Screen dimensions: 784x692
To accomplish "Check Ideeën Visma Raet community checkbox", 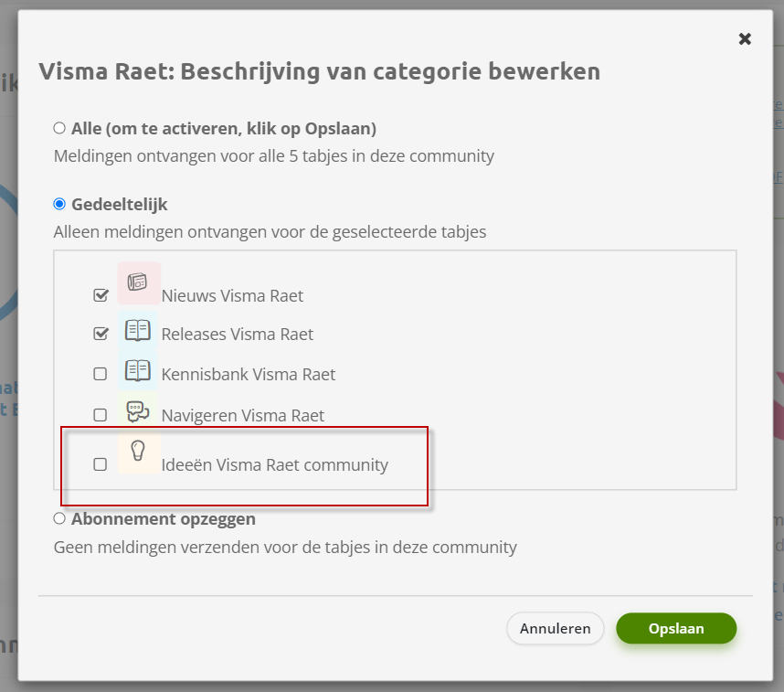I will tap(100, 464).
